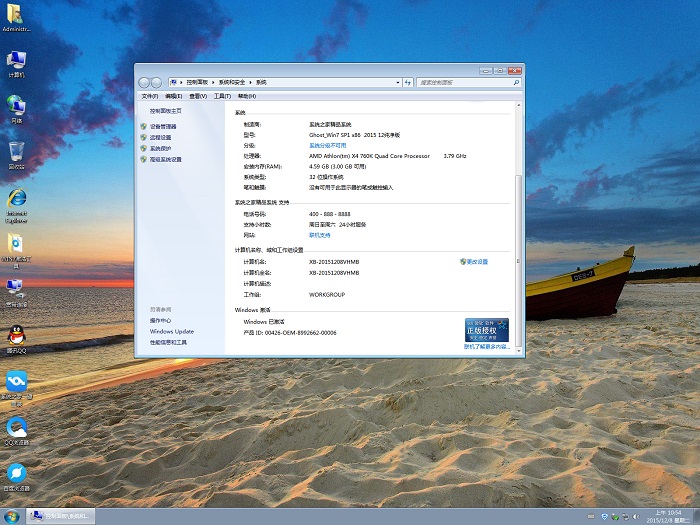Click the search magnifier icon

click(x=516, y=82)
